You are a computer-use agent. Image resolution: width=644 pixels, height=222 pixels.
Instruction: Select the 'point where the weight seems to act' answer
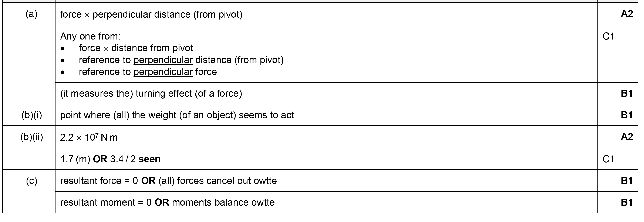[177, 115]
